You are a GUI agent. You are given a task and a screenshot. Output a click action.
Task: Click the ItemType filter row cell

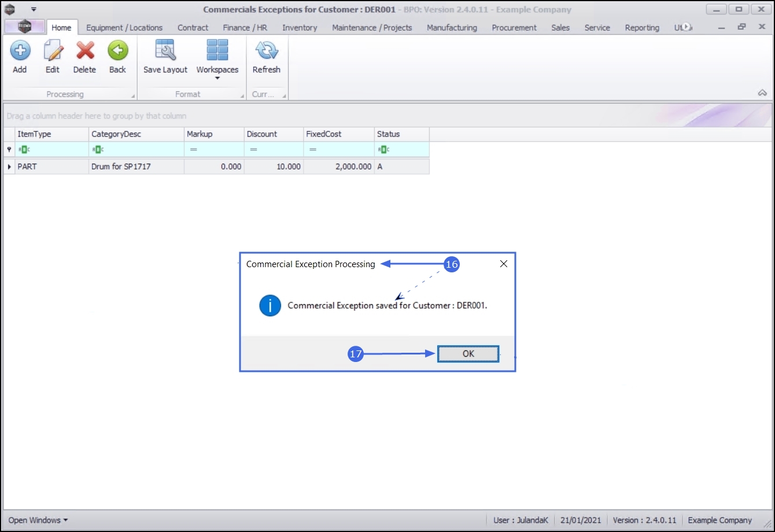(51, 149)
